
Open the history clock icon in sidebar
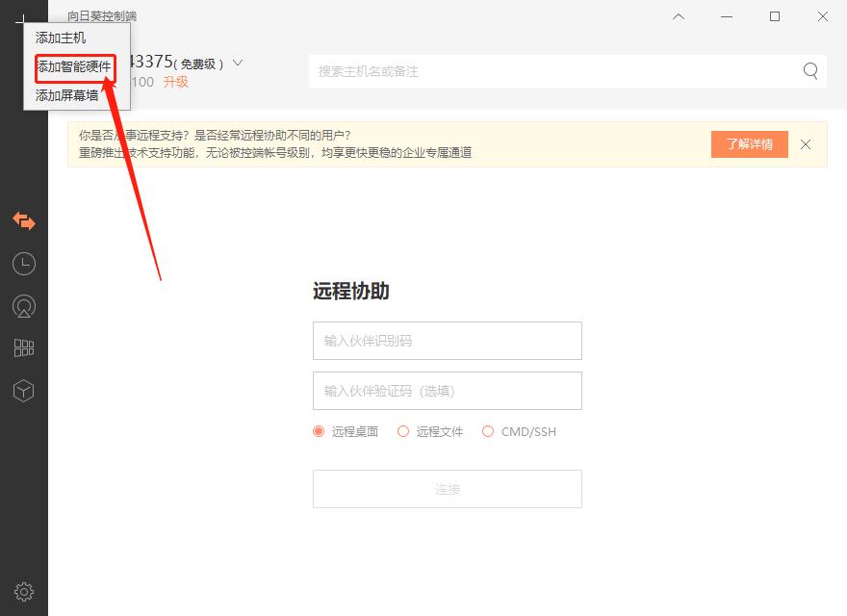click(x=23, y=263)
